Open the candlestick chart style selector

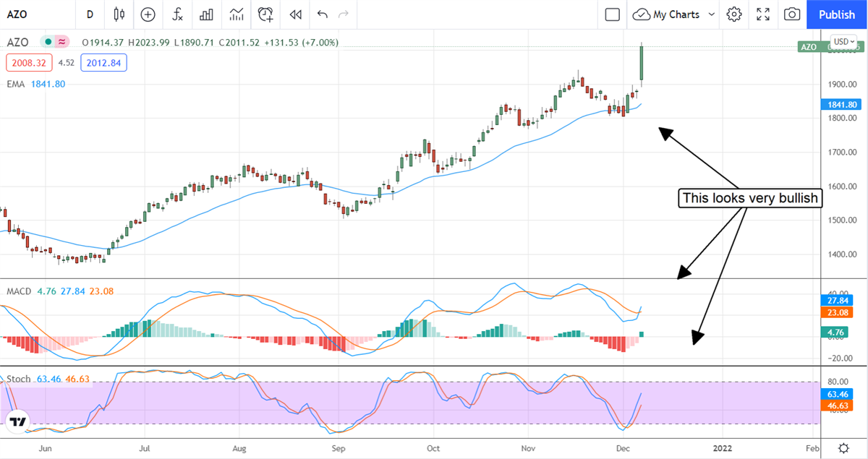(119, 14)
